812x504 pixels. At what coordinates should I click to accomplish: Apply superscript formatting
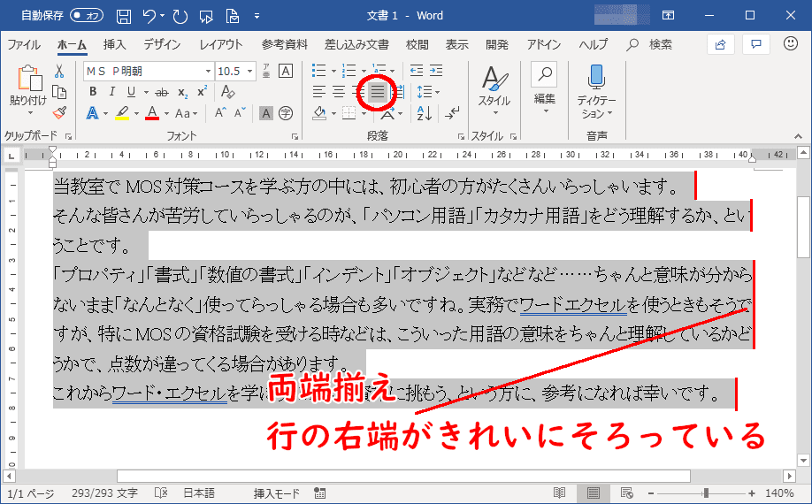pos(202,92)
